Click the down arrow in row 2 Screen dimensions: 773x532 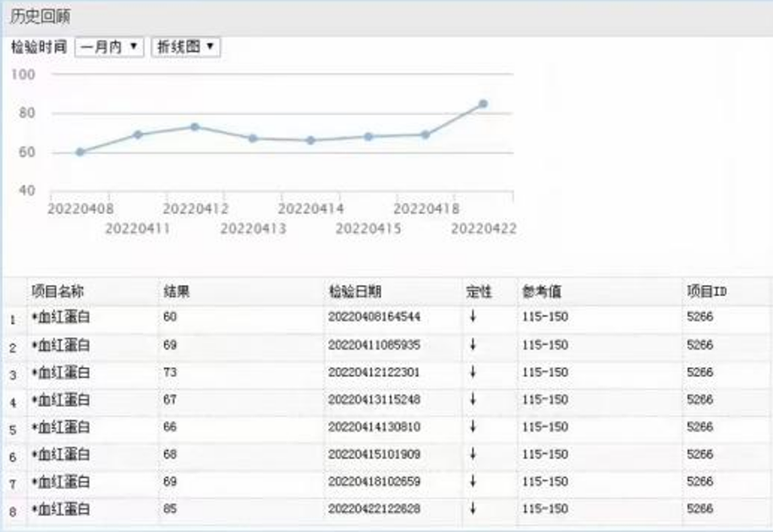click(473, 344)
